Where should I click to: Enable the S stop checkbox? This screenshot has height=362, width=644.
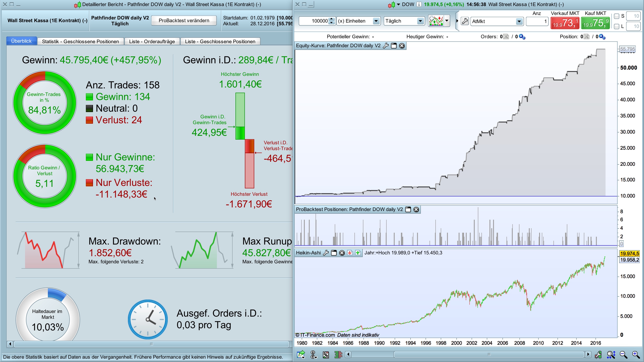click(x=616, y=16)
